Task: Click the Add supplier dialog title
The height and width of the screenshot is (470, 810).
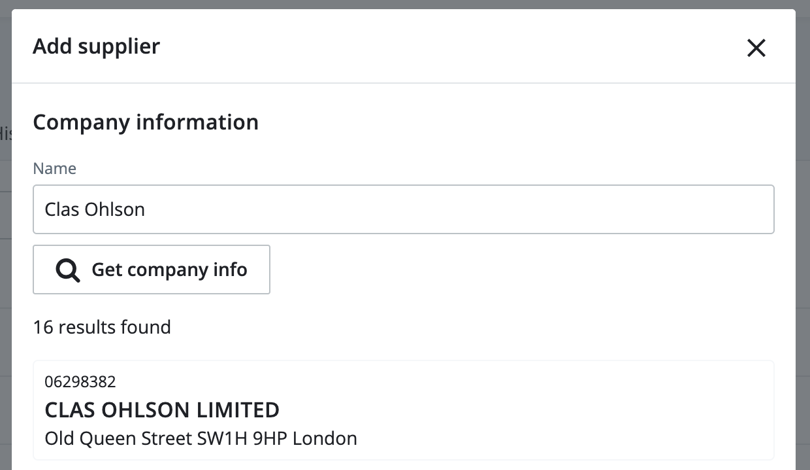Action: pos(96,46)
